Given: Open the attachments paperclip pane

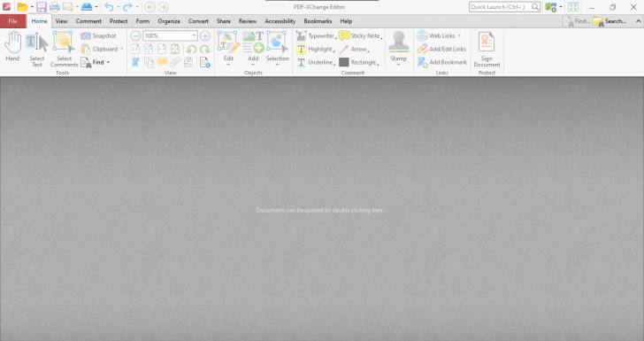Looking at the screenshot, I should tap(175, 62).
